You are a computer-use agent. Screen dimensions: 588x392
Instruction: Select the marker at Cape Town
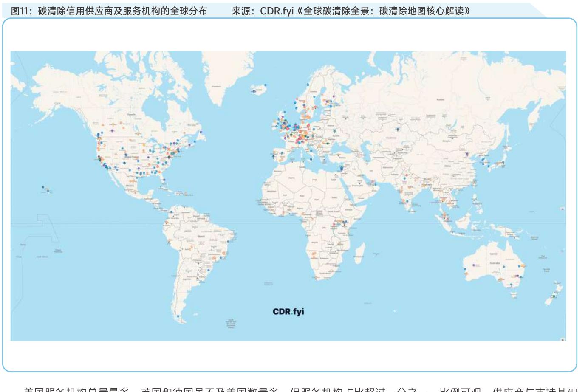(316, 279)
